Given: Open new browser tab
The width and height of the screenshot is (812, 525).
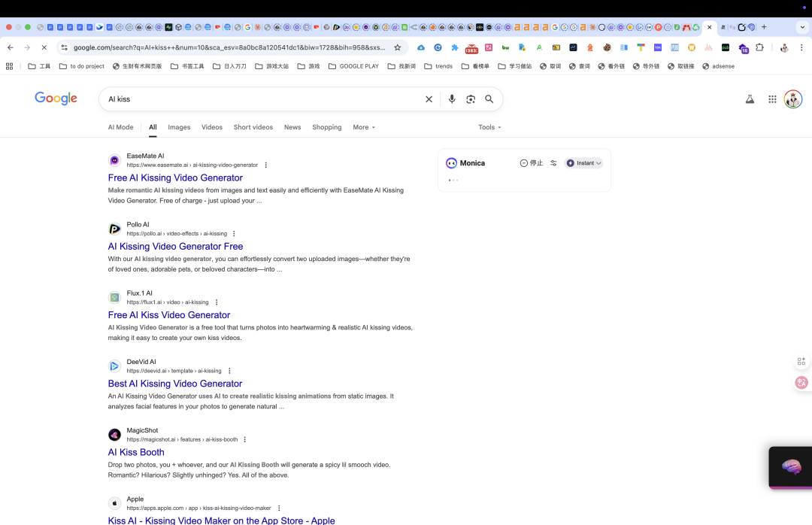Looking at the screenshot, I should [x=764, y=27].
